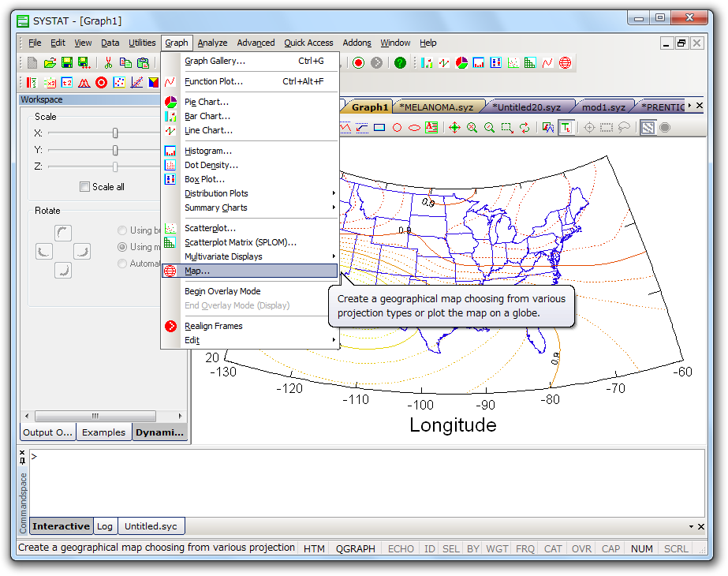This screenshot has width=728, height=576.
Task: Select the 'Using m...' radio button
Action: tap(122, 247)
